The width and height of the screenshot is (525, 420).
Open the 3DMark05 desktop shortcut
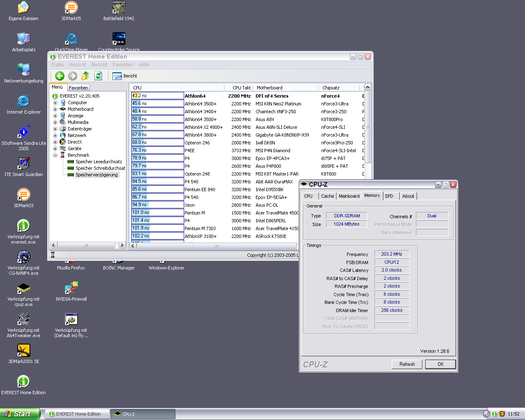71,8
